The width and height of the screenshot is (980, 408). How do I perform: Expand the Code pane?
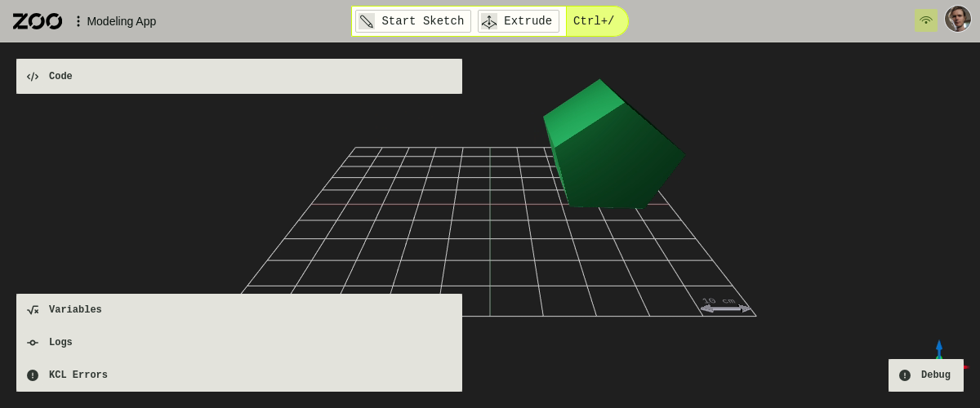[x=239, y=76]
